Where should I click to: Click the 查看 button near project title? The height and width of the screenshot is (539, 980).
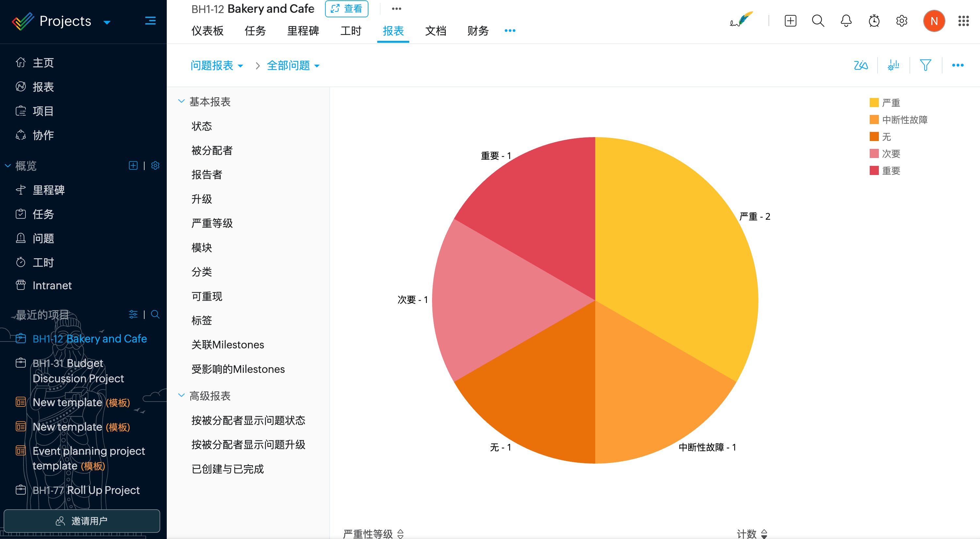pyautogui.click(x=346, y=9)
